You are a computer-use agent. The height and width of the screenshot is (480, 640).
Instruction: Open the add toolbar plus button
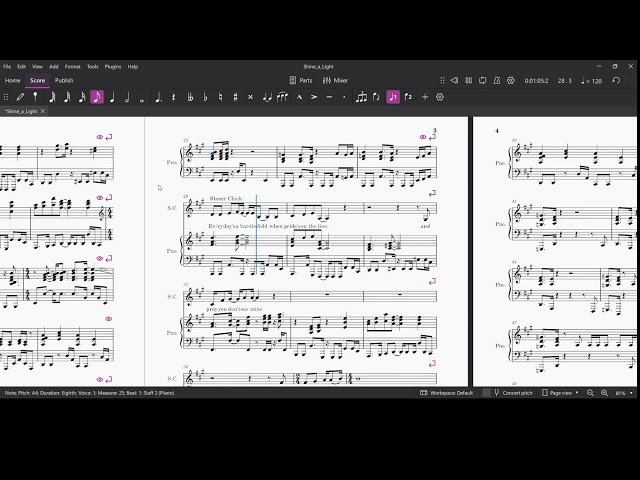(425, 97)
